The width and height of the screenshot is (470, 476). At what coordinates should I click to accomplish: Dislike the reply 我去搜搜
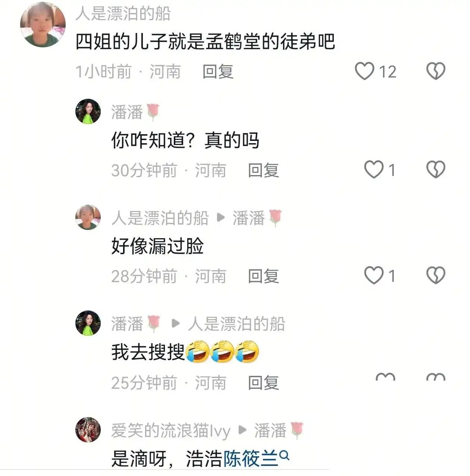tap(436, 377)
